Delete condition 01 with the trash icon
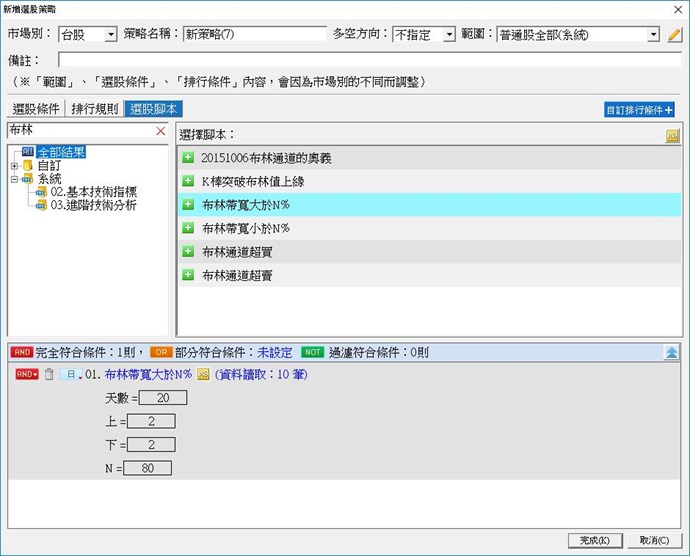 coord(48,374)
